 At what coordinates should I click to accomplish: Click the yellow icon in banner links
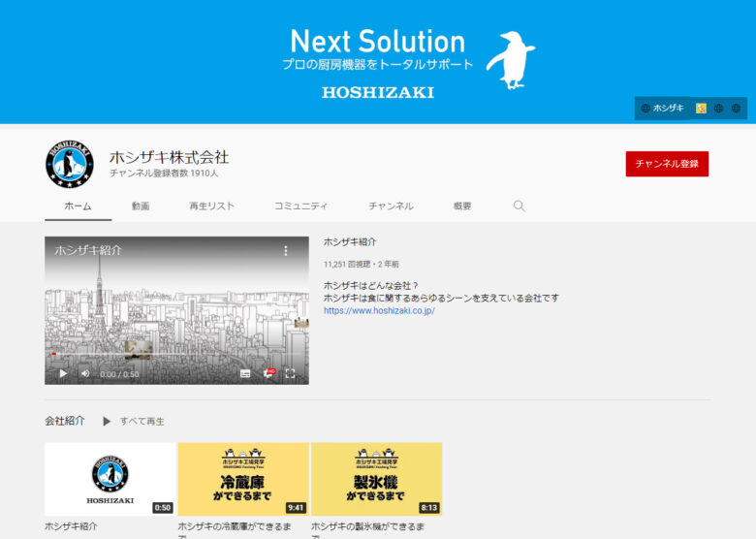point(701,108)
